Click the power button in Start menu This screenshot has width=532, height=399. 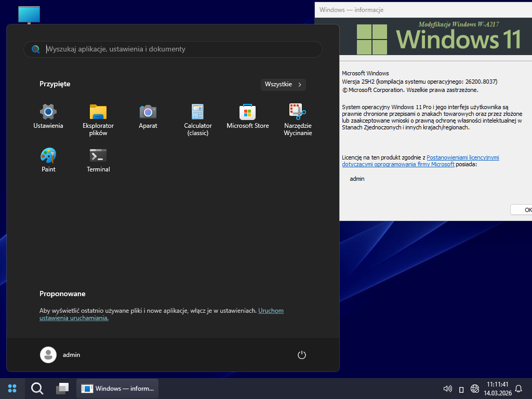point(302,355)
